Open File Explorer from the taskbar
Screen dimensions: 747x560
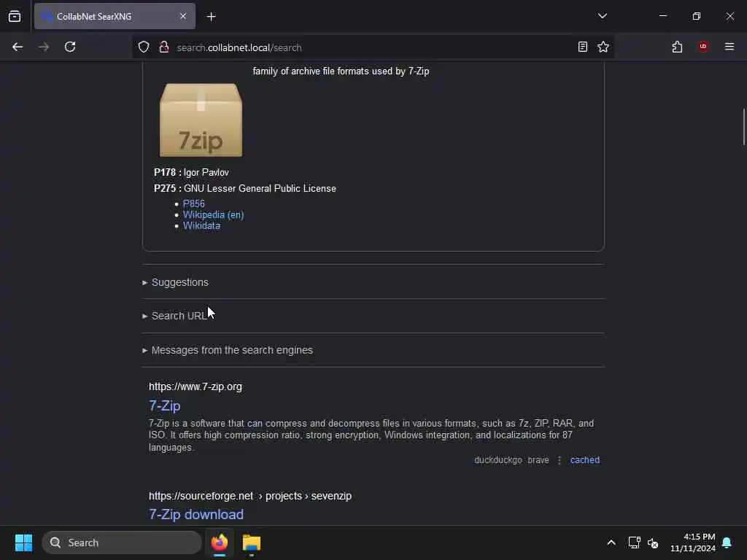[x=252, y=542]
